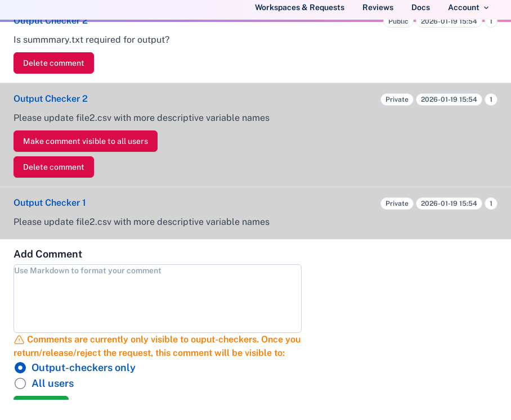Select the "All users" radio button
Screen dimensions: 511x420
tap(20, 383)
